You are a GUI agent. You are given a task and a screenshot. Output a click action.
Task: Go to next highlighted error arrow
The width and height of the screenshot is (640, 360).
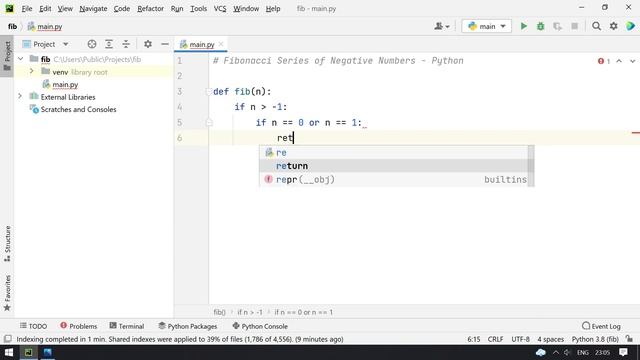[x=632, y=61]
